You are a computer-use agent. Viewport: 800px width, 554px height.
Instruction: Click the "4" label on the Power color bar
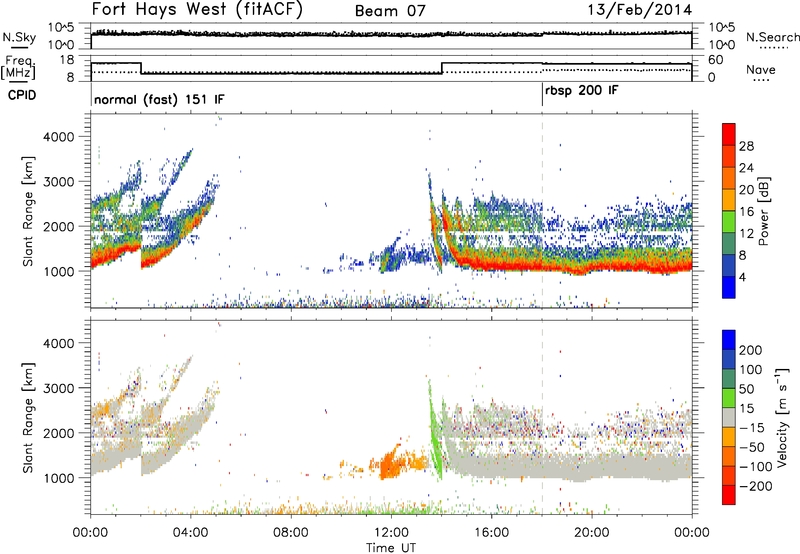tap(742, 277)
